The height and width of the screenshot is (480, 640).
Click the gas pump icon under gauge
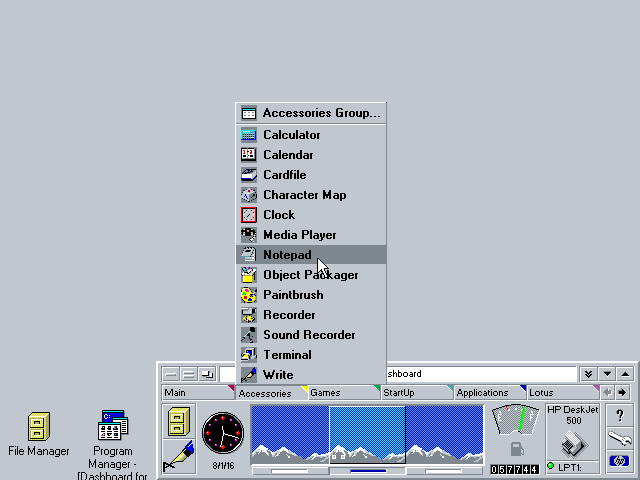click(517, 449)
